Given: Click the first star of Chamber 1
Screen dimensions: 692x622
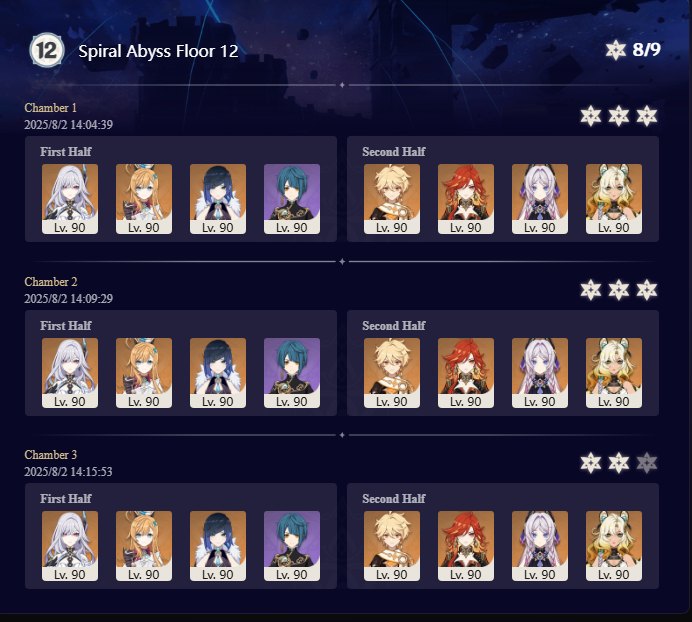Looking at the screenshot, I should point(590,116).
